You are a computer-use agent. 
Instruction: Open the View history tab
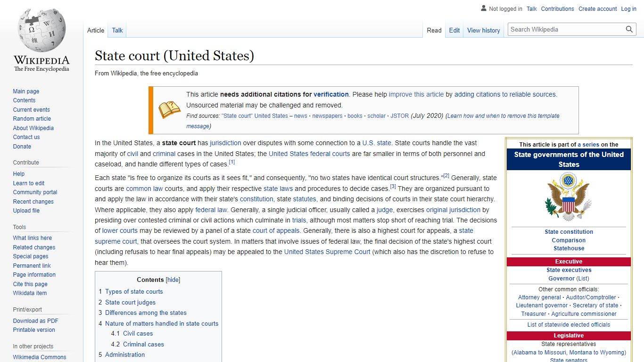click(x=484, y=30)
